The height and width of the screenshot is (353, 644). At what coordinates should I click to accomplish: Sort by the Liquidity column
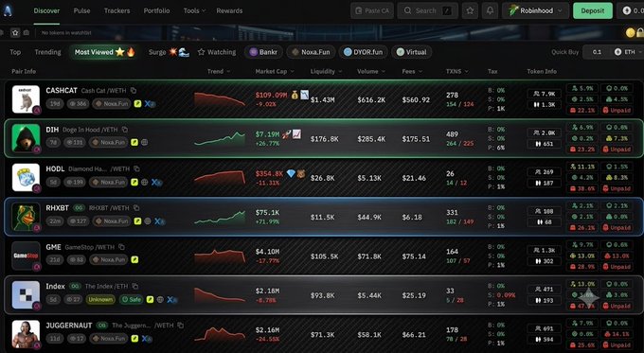tap(326, 71)
